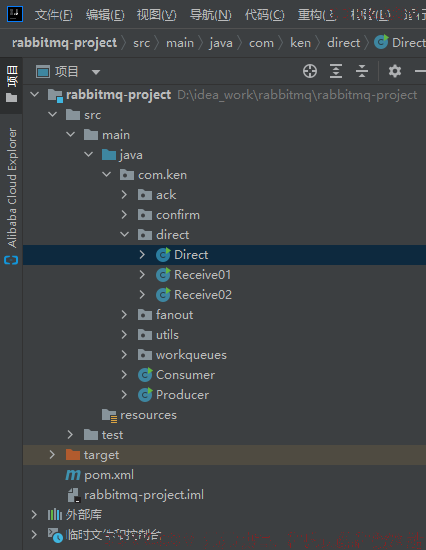Expand the 外部库 external libraries node
Screen dimensions: 426x550
coord(34,515)
